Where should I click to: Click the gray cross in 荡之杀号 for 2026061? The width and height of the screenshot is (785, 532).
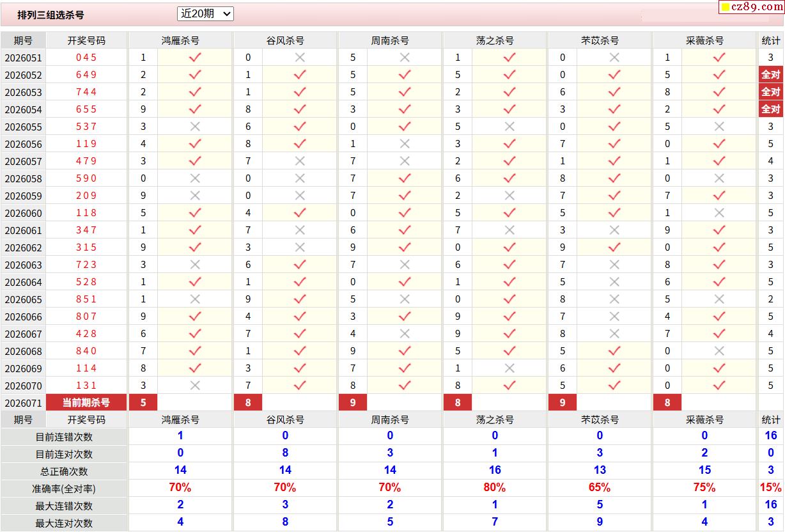[509, 230]
